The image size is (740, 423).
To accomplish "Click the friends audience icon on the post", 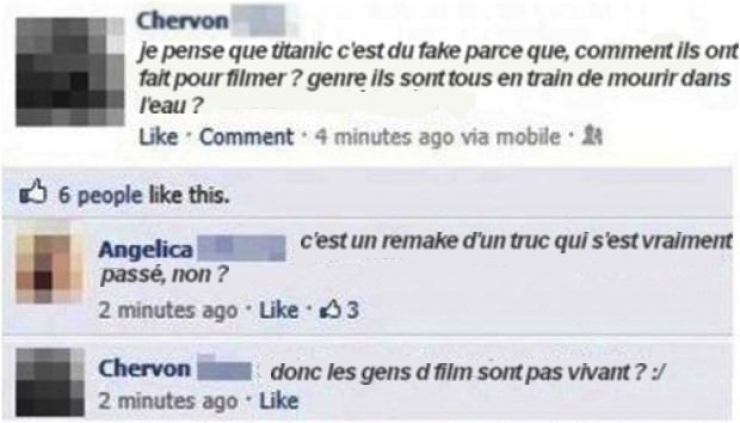I will tap(592, 138).
